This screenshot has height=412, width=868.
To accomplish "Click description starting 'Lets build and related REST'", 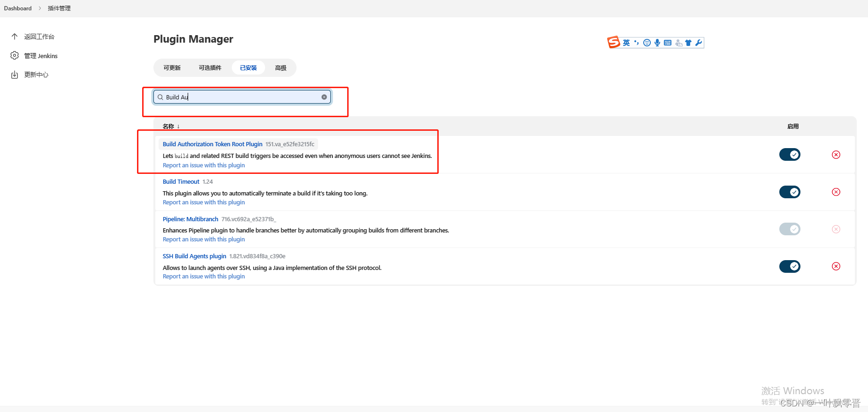I will [297, 156].
